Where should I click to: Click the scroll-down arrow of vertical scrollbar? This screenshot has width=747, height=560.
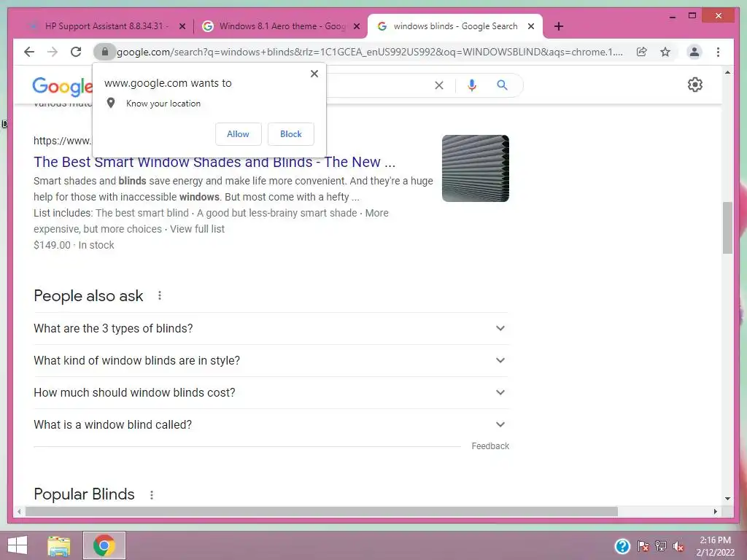[x=727, y=499]
